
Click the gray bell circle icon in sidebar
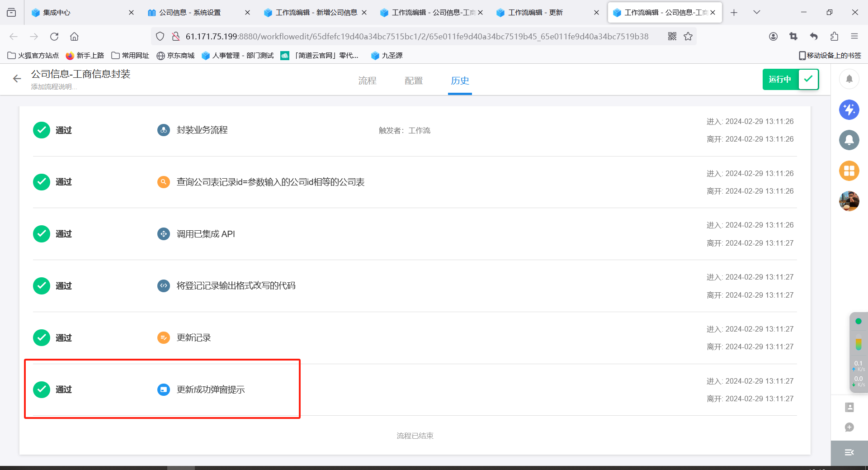click(849, 140)
